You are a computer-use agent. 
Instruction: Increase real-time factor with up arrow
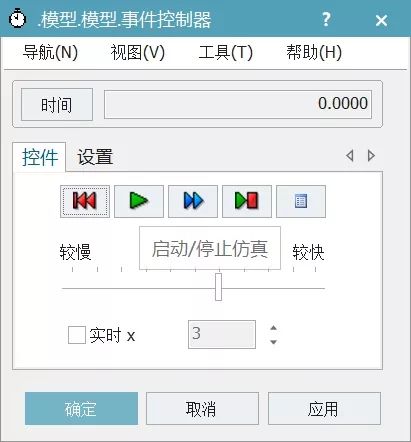pyautogui.click(x=273, y=328)
